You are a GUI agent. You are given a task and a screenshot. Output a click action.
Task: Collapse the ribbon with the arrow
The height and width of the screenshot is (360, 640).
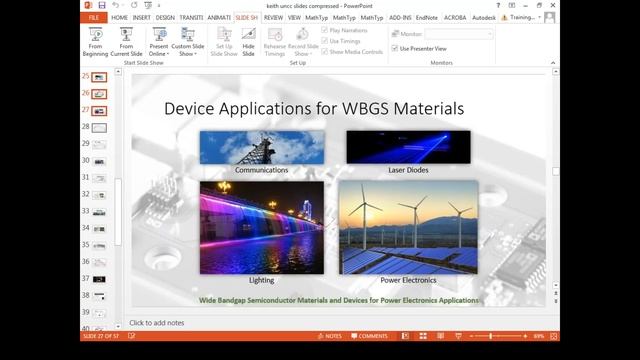[553, 63]
